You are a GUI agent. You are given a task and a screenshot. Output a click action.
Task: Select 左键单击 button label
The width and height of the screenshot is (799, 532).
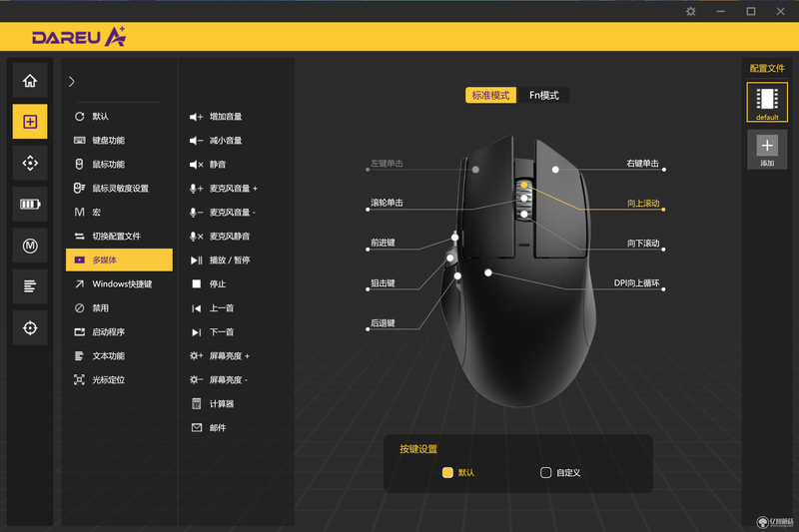(387, 164)
